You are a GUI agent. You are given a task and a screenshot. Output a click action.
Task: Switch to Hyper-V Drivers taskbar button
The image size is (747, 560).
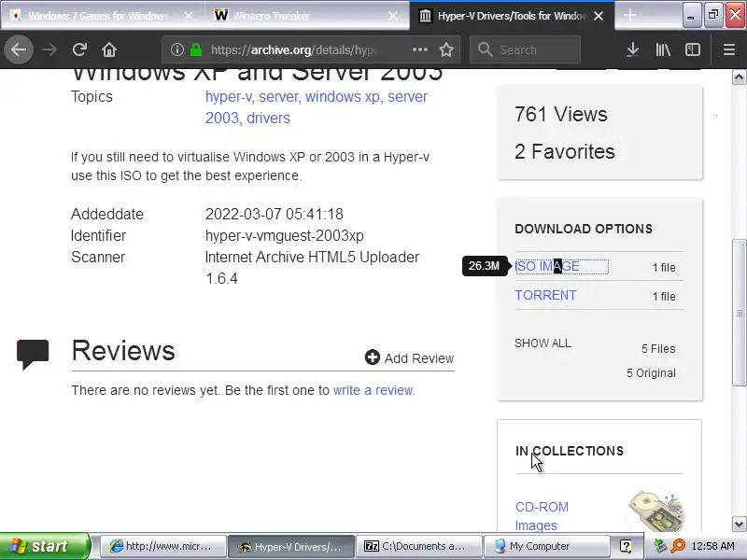click(x=291, y=546)
